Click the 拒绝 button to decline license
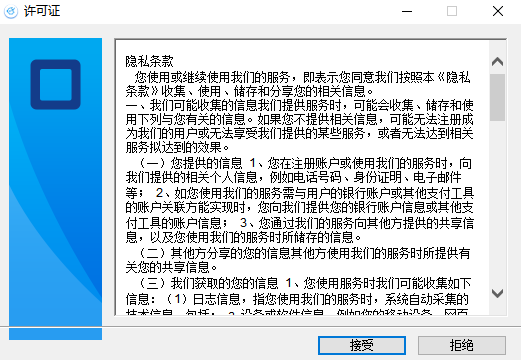Screen dimensions: 521x360 pos(462,345)
